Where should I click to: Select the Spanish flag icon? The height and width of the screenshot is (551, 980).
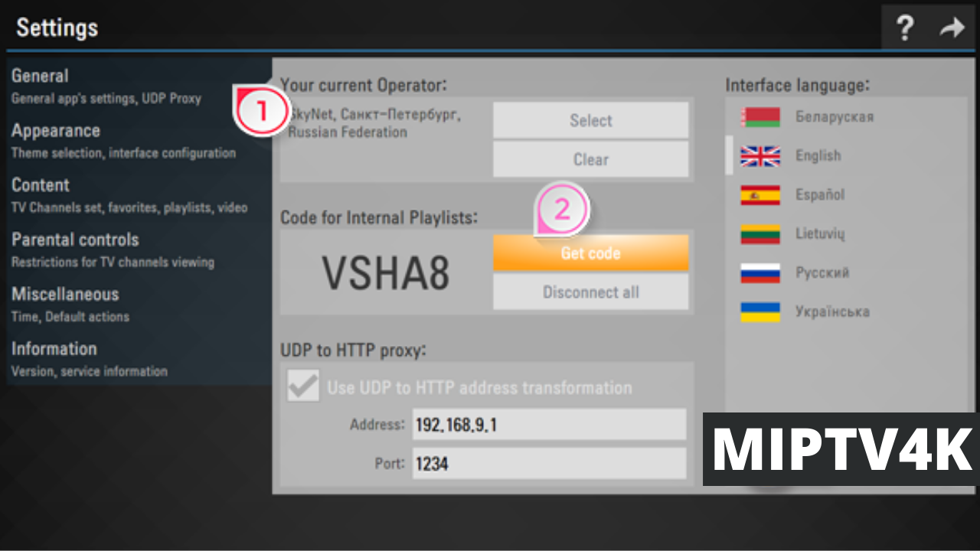point(760,195)
